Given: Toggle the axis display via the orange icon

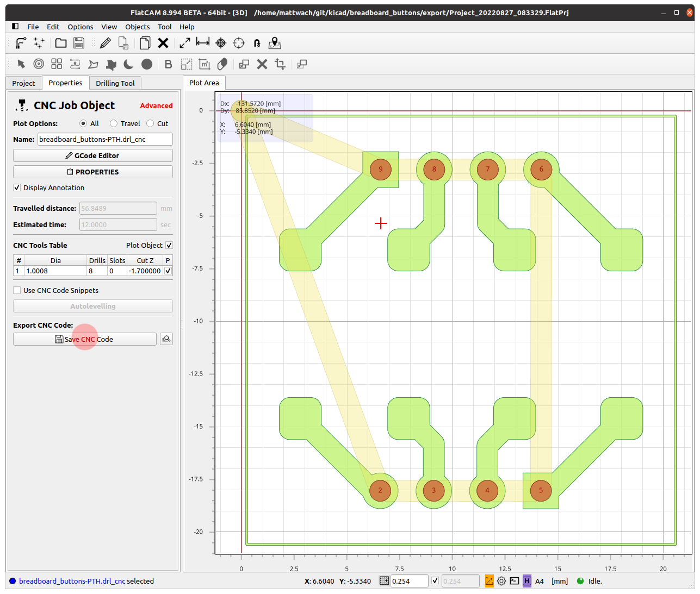Looking at the screenshot, I should 488,581.
